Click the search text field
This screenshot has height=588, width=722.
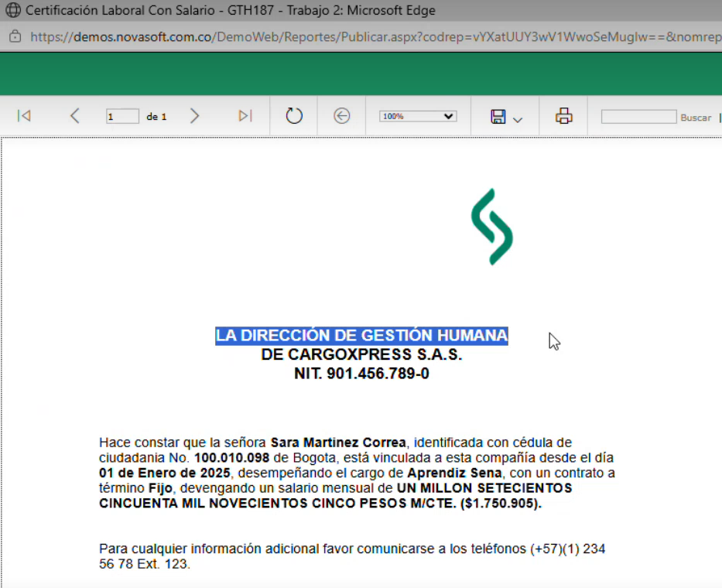pyautogui.click(x=638, y=117)
